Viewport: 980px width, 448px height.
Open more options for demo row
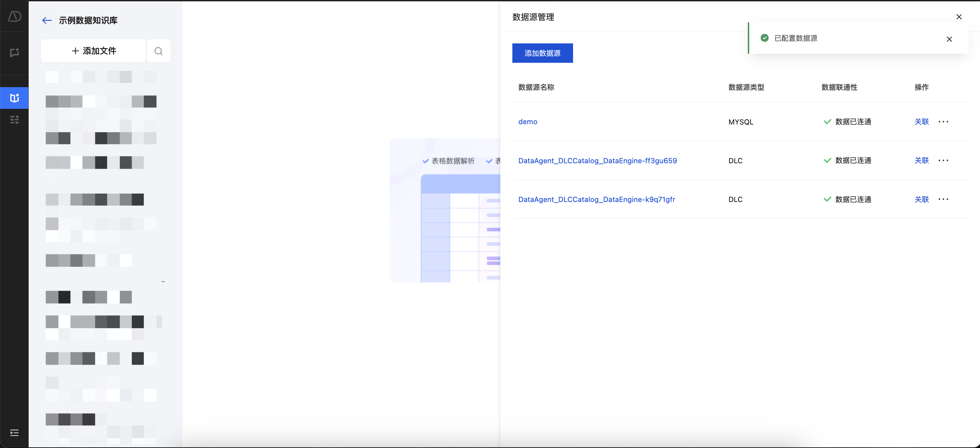(x=943, y=122)
